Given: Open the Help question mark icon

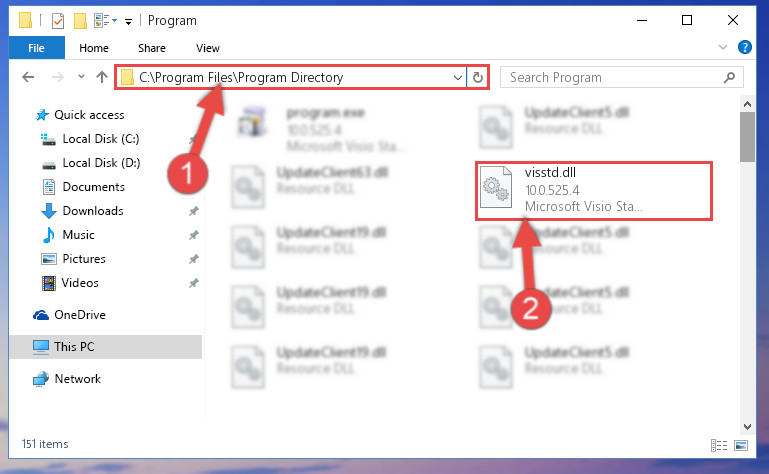Looking at the screenshot, I should [744, 48].
